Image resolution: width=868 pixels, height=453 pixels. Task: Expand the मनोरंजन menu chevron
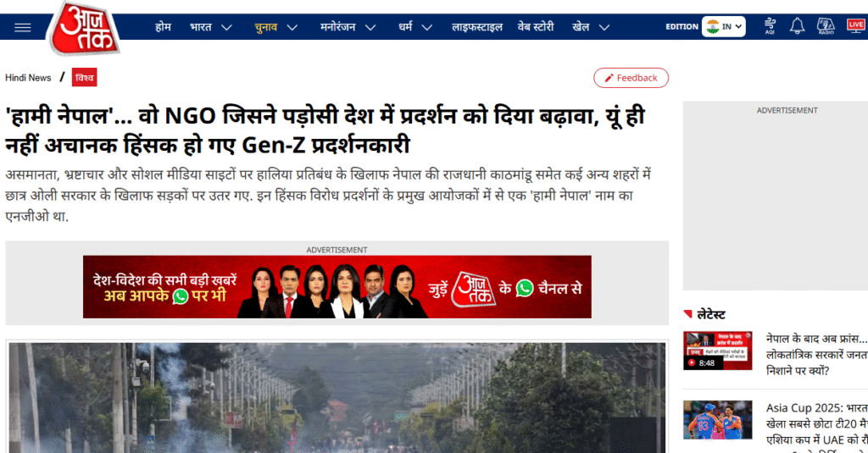[370, 27]
